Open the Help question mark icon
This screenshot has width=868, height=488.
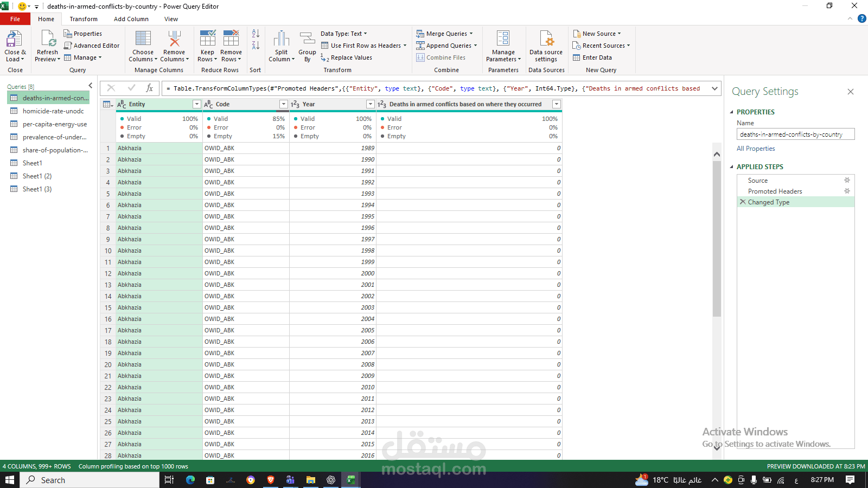click(x=861, y=18)
